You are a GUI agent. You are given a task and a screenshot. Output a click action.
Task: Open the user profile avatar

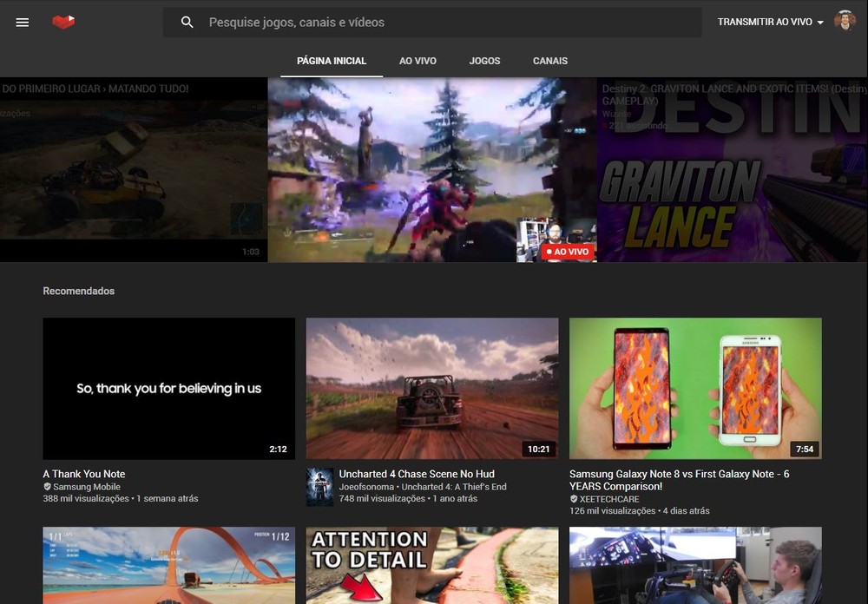845,22
